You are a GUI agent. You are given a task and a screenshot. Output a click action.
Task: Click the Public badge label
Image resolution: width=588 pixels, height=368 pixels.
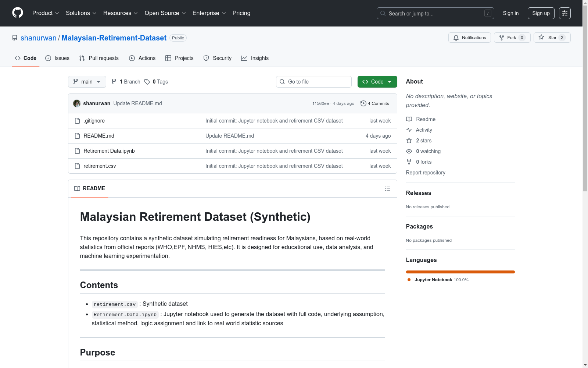178,38
